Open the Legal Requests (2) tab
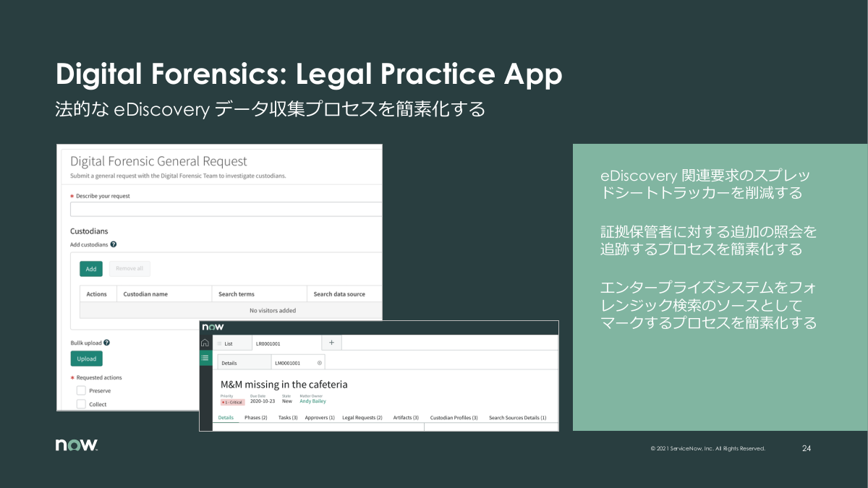 [x=362, y=418]
